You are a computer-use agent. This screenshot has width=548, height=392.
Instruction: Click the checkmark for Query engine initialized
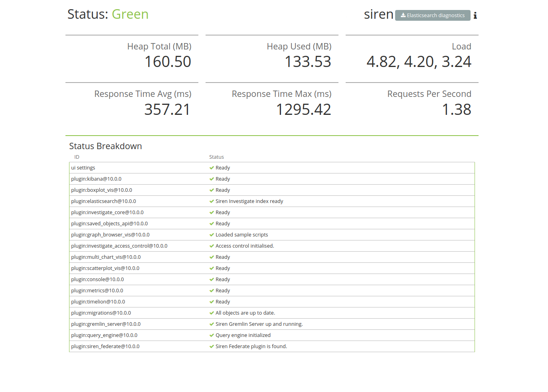[x=211, y=335]
